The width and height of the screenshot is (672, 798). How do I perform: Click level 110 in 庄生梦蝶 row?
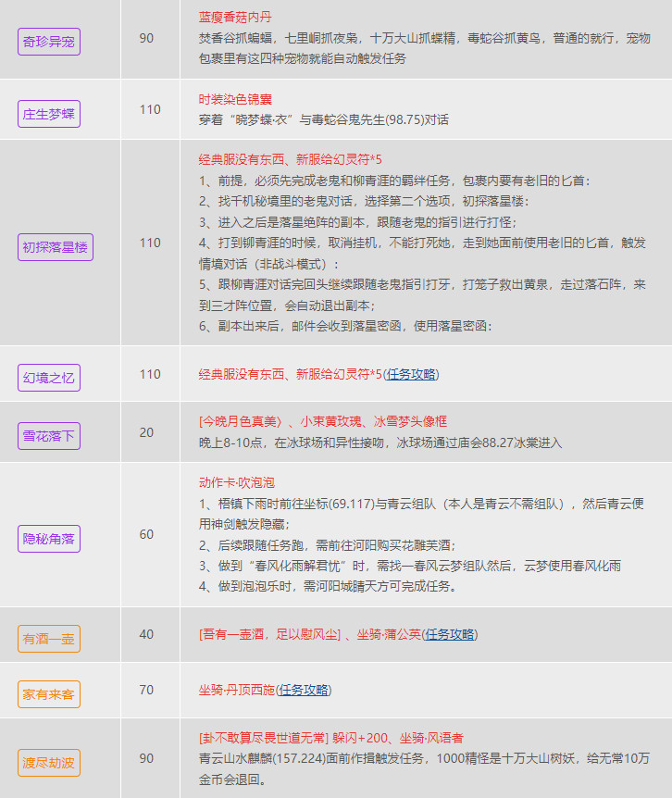point(150,109)
